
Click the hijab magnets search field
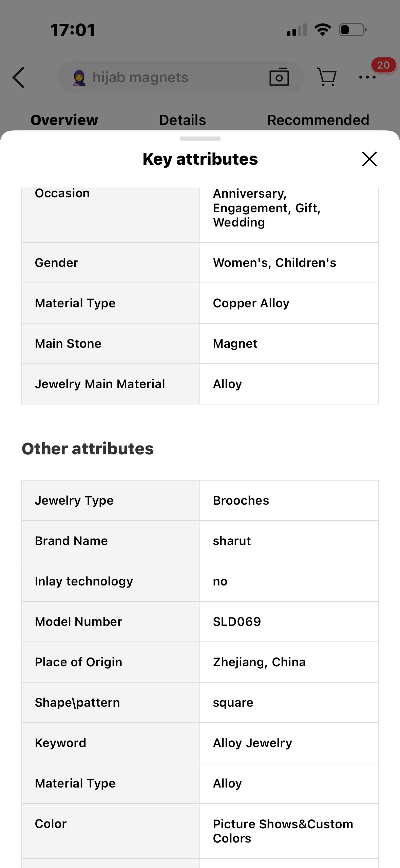170,77
